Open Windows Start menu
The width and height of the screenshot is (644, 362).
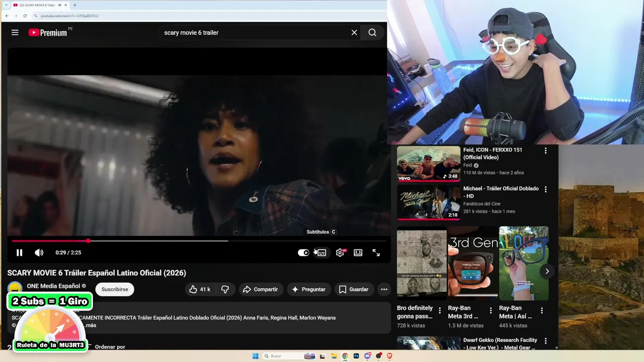point(255,356)
